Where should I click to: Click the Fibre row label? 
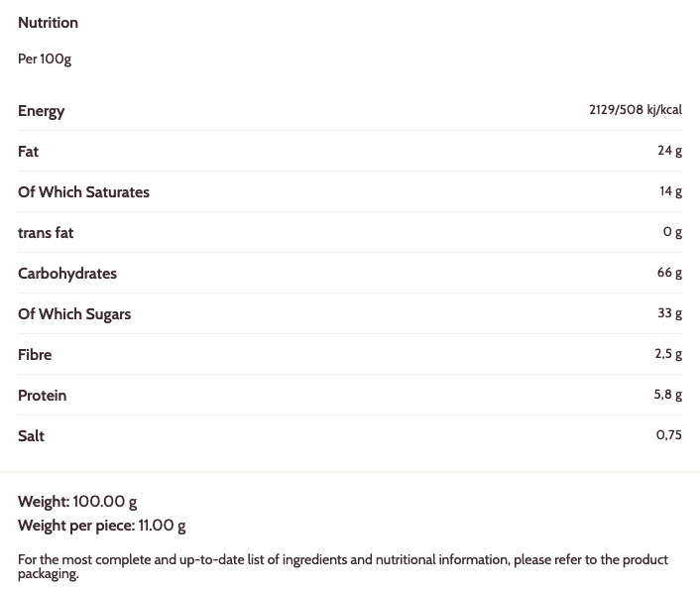click(x=35, y=355)
